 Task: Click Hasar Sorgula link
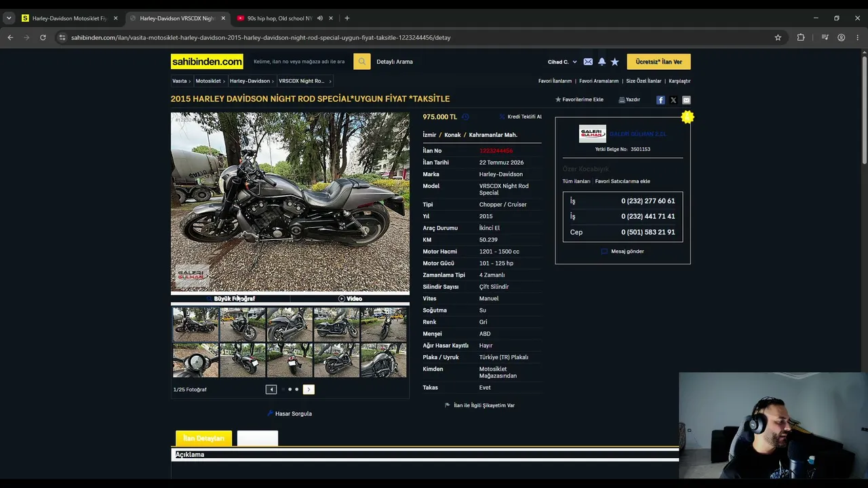coord(290,413)
